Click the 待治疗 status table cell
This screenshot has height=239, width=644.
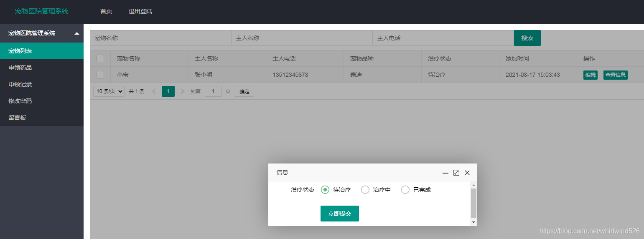point(460,75)
